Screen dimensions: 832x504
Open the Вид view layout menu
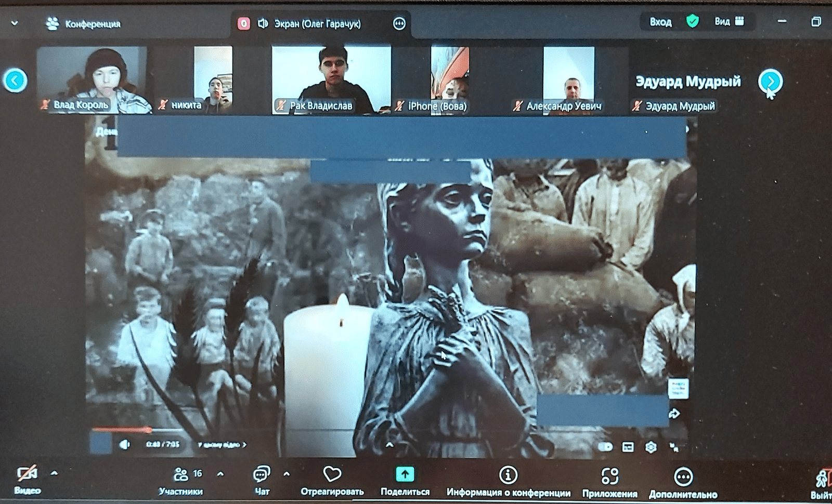[x=729, y=21]
